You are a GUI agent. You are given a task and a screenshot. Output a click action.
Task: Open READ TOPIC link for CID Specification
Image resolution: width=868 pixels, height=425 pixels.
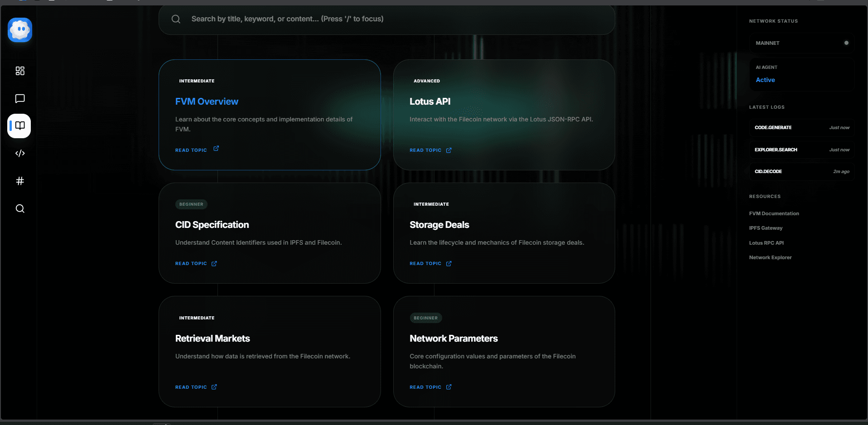point(191,263)
